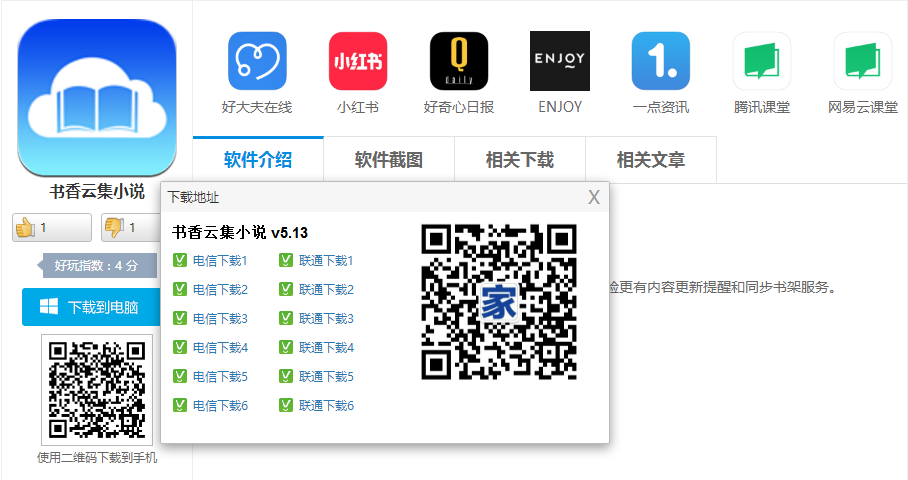Click the 下载到电脑 download button
Image resolution: width=908 pixels, height=480 pixels.
point(91,307)
